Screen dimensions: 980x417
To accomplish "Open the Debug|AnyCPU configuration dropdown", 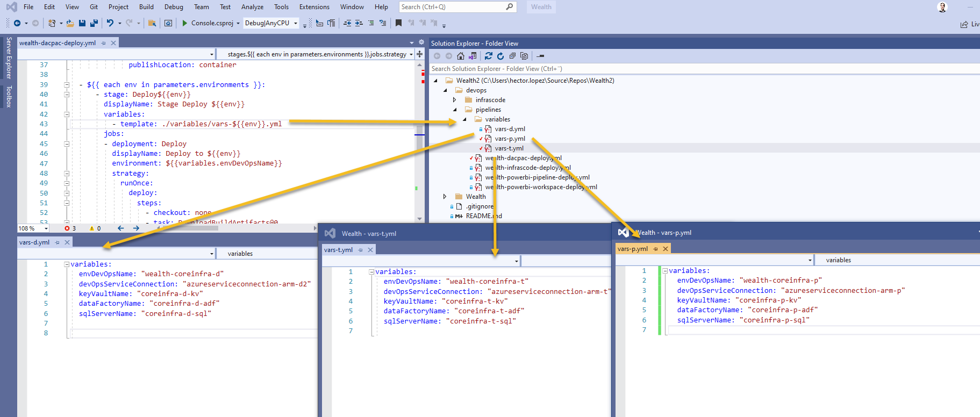I will click(271, 23).
